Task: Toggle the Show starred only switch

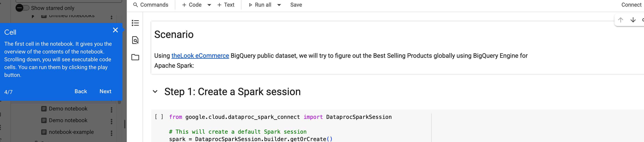Action: (23, 8)
